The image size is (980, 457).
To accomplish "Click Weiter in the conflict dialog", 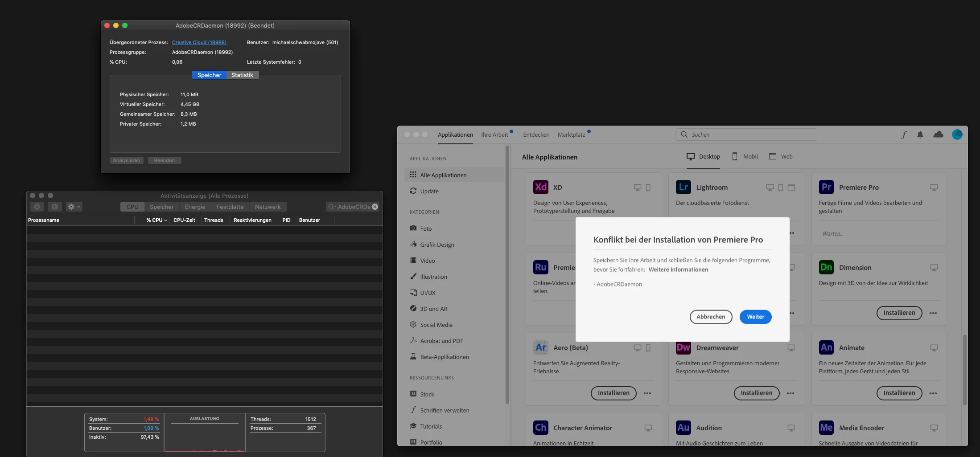I will (755, 317).
